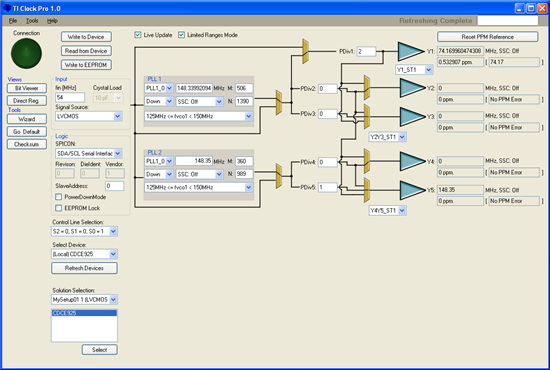Click the PDiv1 value field
This screenshot has width=550, height=370.
pyautogui.click(x=367, y=52)
